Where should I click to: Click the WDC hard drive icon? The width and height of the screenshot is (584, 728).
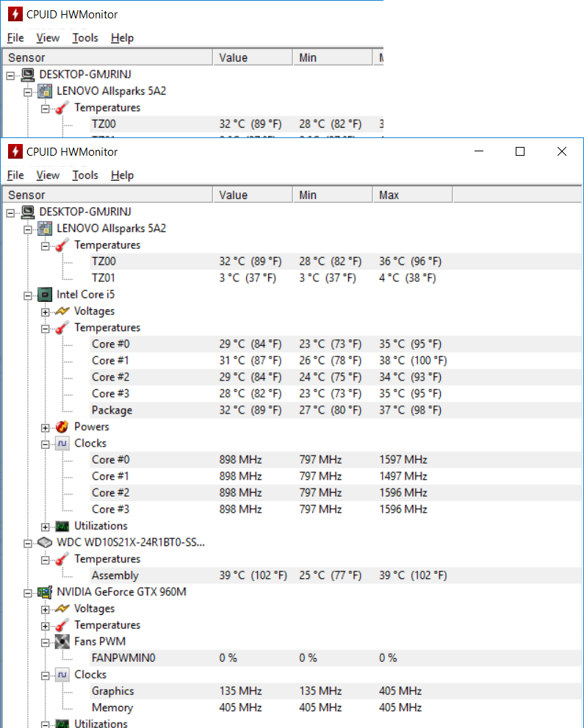click(45, 543)
